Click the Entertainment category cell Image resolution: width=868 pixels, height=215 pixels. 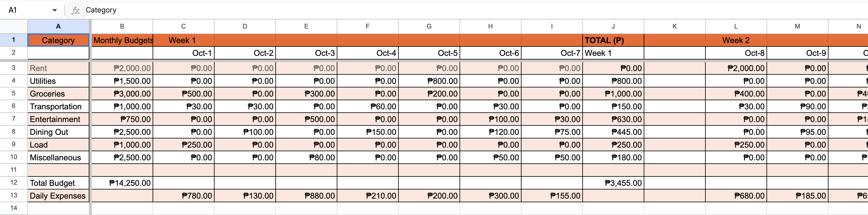tap(58, 119)
